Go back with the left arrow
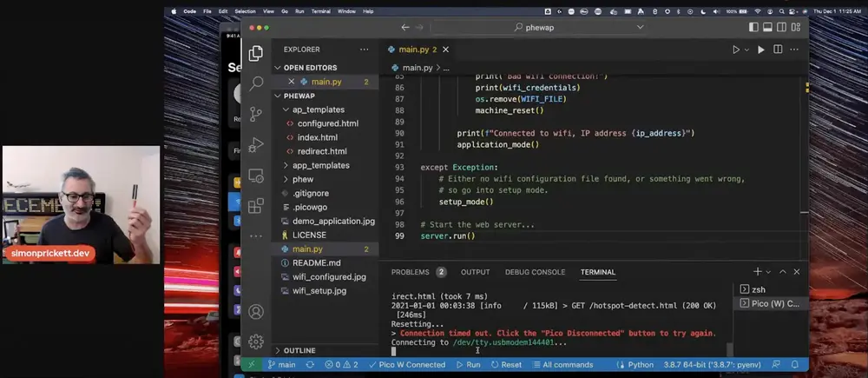Image resolution: width=868 pixels, height=378 pixels. coord(405,27)
